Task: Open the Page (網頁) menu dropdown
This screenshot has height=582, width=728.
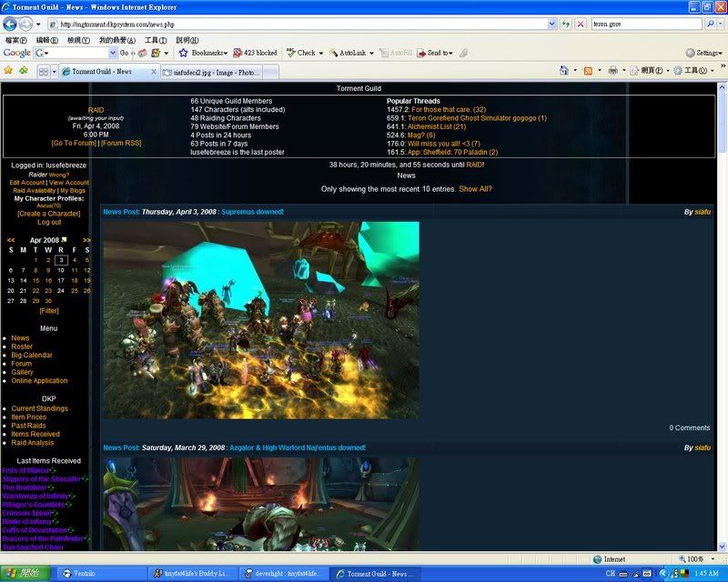Action: click(x=652, y=71)
